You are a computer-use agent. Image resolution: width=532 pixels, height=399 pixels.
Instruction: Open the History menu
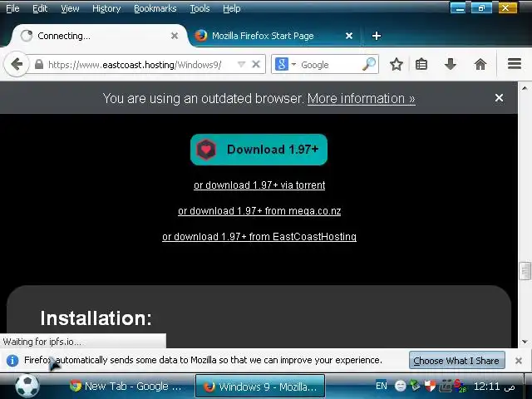[106, 8]
